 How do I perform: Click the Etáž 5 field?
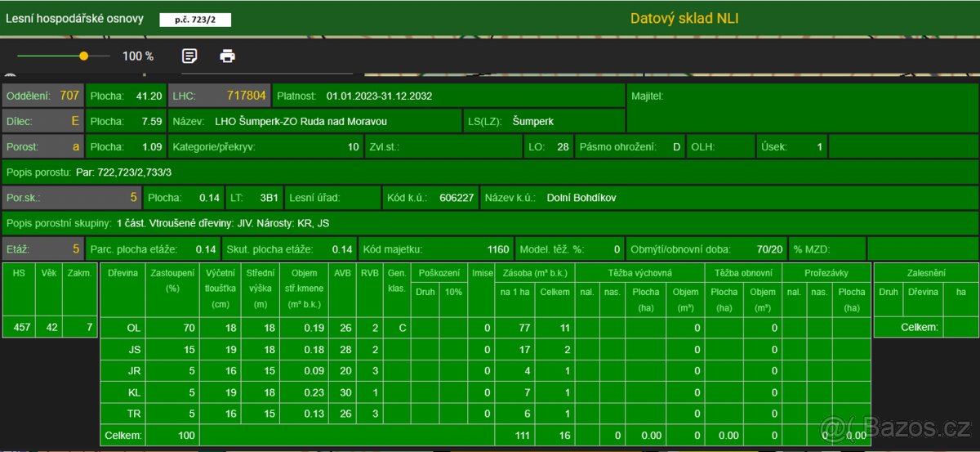point(42,249)
